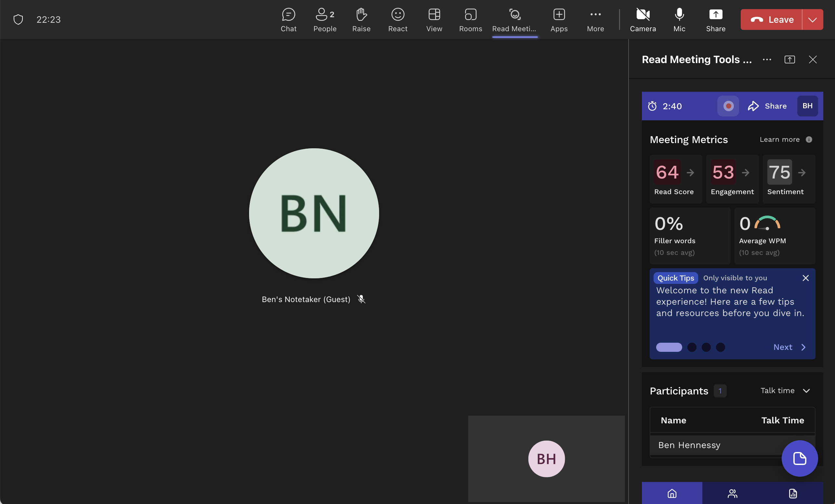Click the Read timer clock icon

[x=652, y=106]
